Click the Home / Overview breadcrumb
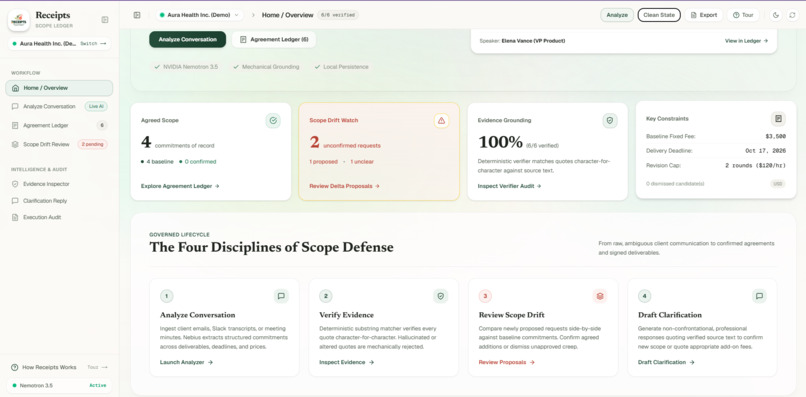 (x=287, y=15)
